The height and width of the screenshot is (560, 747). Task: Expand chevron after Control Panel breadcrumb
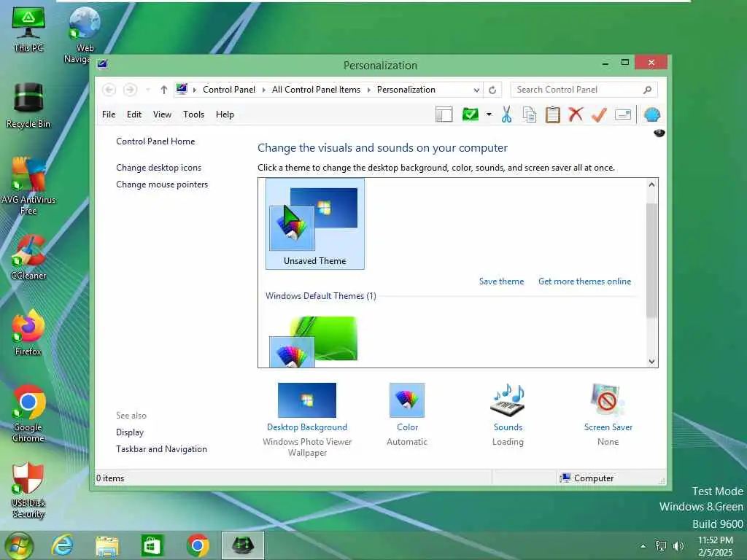click(263, 90)
